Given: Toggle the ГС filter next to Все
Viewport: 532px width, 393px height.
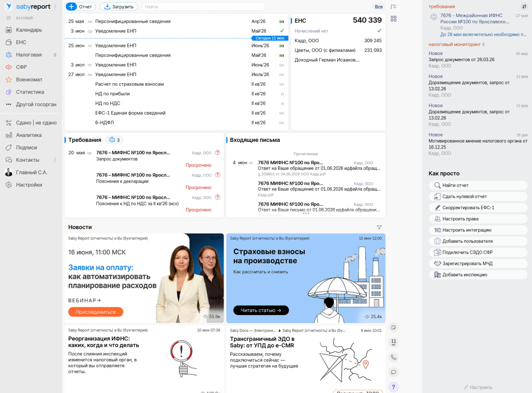Looking at the screenshot, I should tap(394, 7).
